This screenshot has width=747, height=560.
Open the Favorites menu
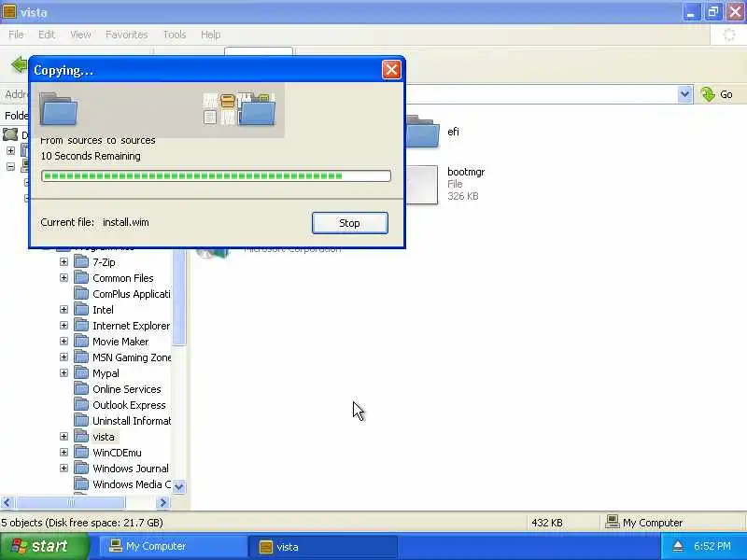pos(126,35)
